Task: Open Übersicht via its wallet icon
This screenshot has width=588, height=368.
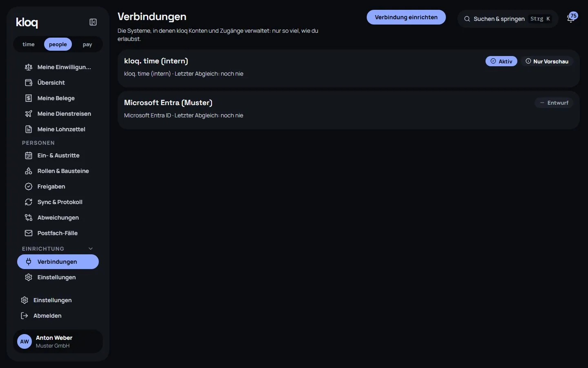Action: tap(29, 83)
